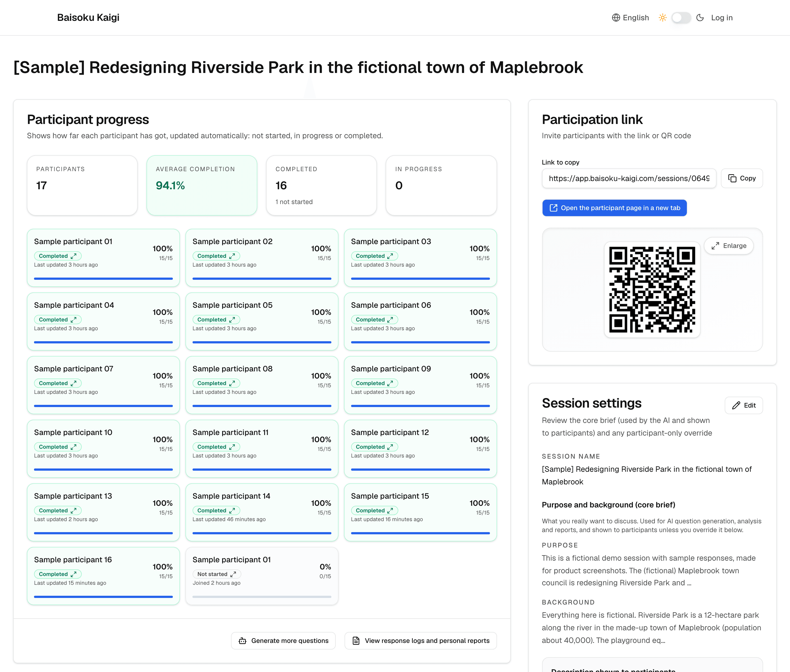
Task: Click 'Last updated 2 hours ago' text
Action: pyautogui.click(x=66, y=519)
